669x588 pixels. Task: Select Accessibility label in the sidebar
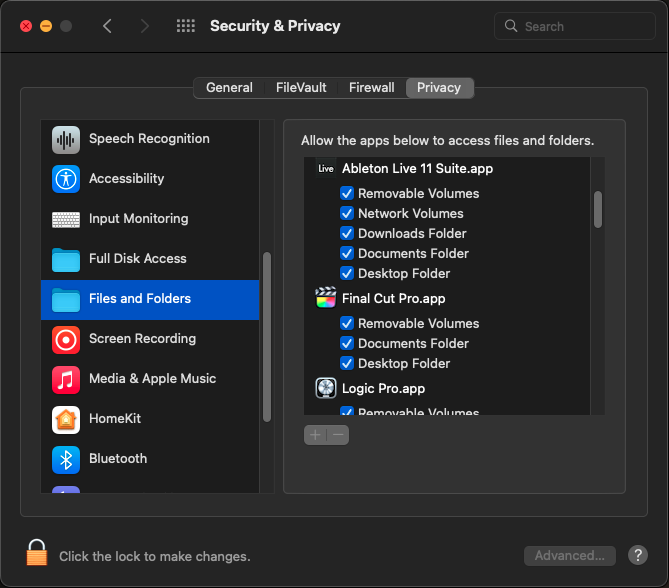[126, 178]
